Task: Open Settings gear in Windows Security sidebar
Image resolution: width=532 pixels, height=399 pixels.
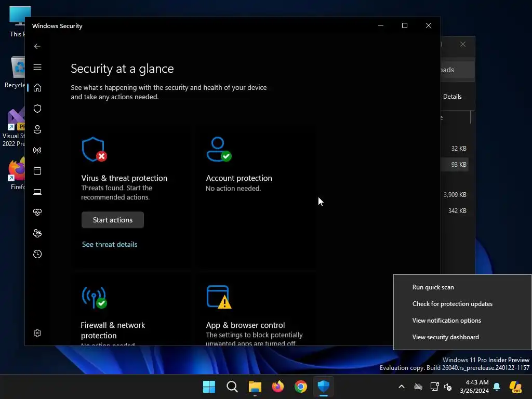Action: coord(37,333)
